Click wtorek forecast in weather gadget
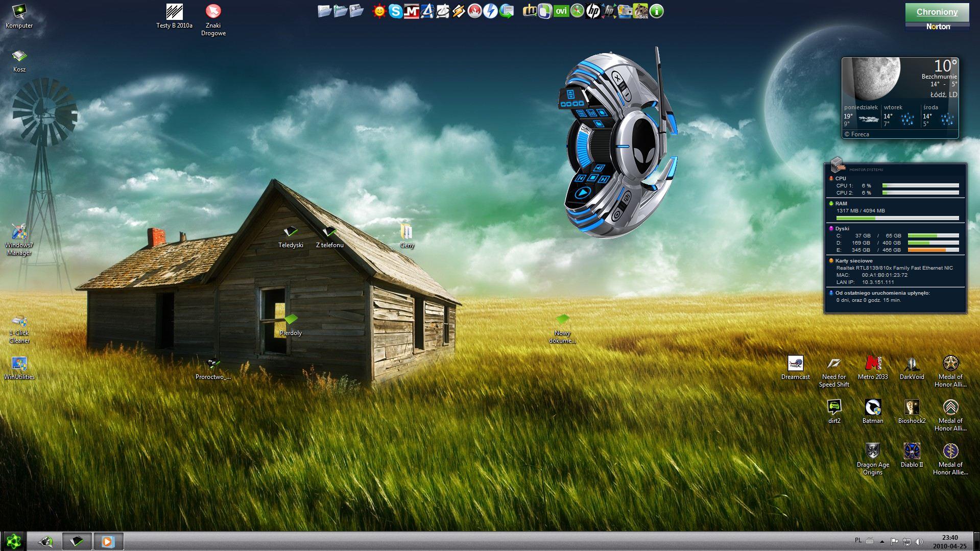Viewport: 980px width, 551px height. tap(899, 116)
